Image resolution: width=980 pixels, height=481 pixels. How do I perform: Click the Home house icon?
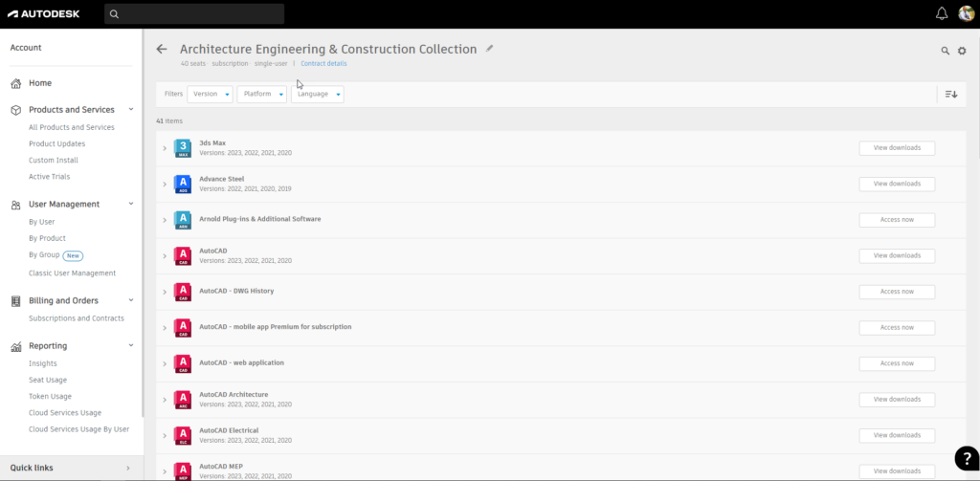pos(16,83)
